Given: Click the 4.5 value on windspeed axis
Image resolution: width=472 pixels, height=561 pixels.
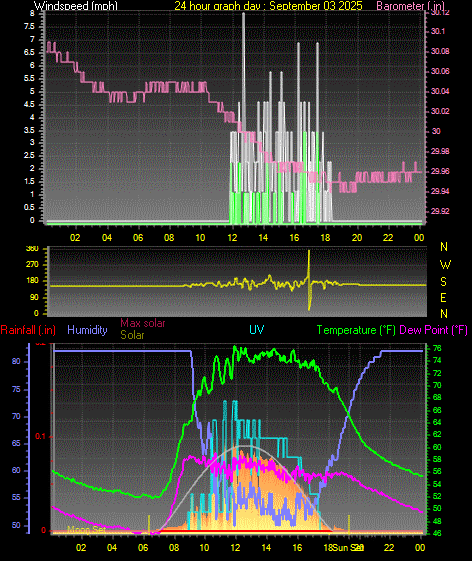Looking at the screenshot, I should point(29,104).
